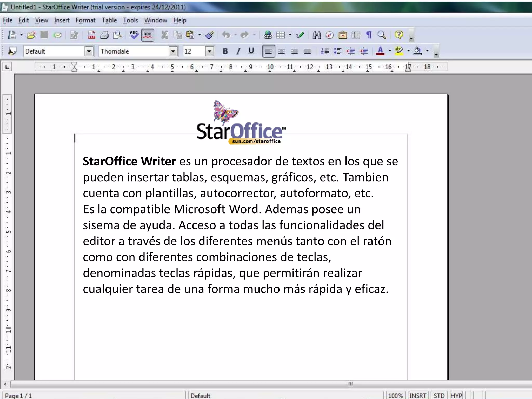Open the paragraph style Default dropdown
Image resolution: width=532 pixels, height=399 pixels.
[89, 51]
